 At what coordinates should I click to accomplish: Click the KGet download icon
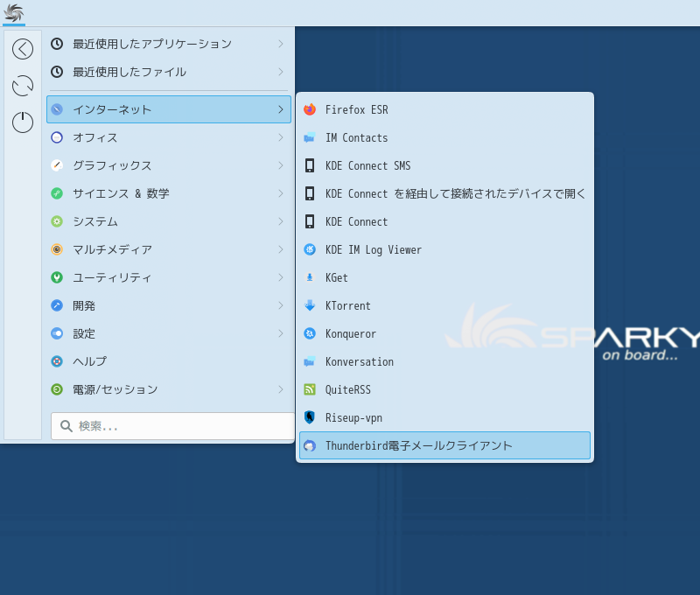click(310, 277)
